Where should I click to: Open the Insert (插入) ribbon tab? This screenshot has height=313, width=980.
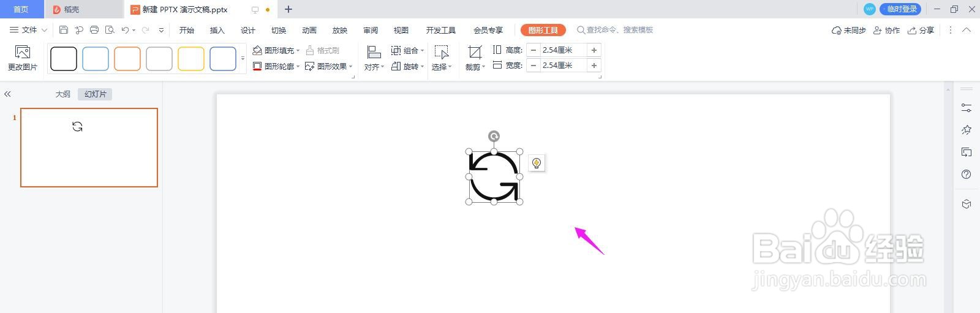217,30
